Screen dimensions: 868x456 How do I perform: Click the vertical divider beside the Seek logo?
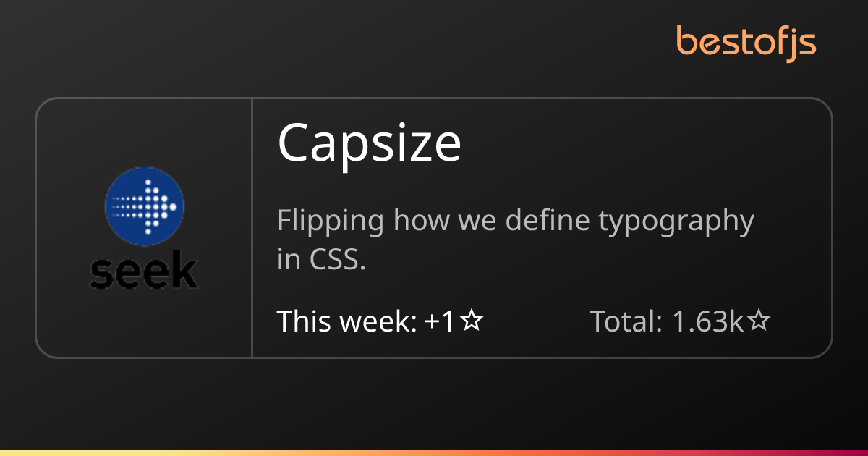point(252,228)
